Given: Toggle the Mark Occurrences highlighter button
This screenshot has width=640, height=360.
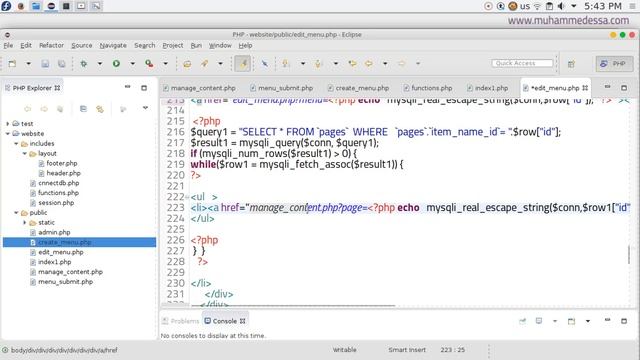Looking at the screenshot, I should (242, 64).
